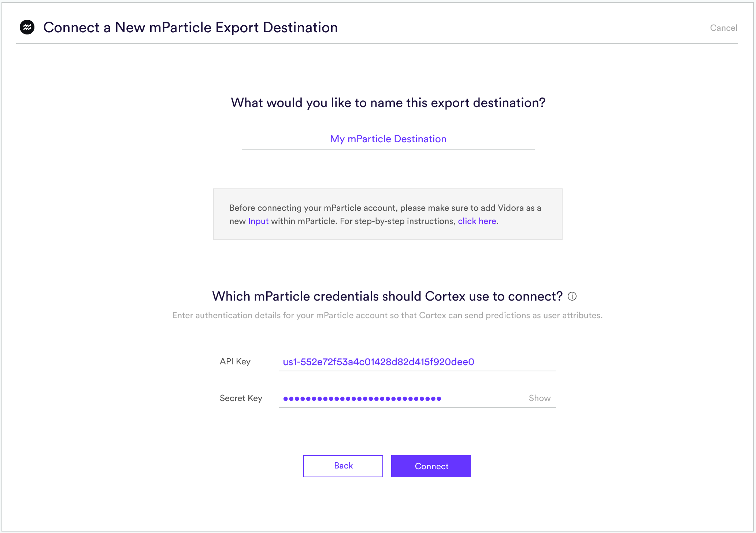
Task: Click the 'Which mParticle credentials' heading text
Action: pos(387,296)
